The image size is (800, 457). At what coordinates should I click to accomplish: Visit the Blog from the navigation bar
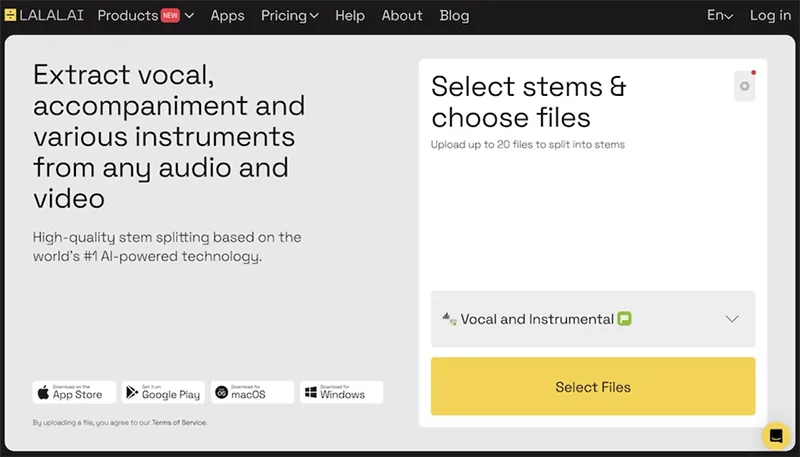(454, 15)
